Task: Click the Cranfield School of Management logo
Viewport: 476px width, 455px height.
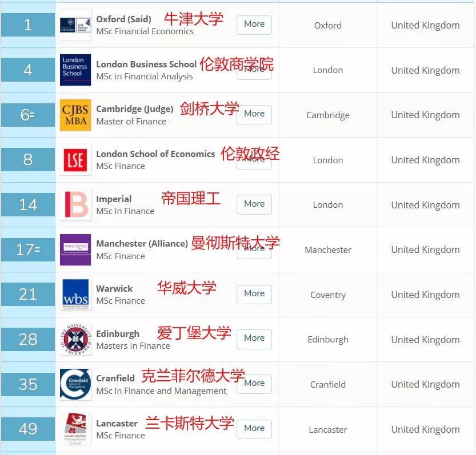Action: tap(75, 384)
